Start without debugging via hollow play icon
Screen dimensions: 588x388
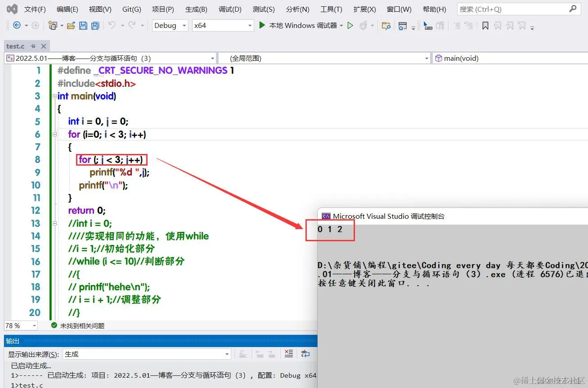tap(350, 26)
